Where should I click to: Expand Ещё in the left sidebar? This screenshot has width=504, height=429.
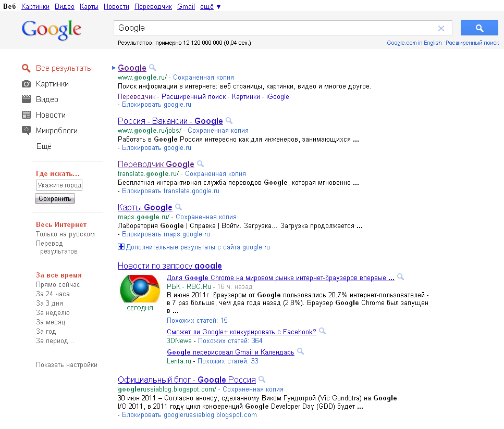point(44,146)
